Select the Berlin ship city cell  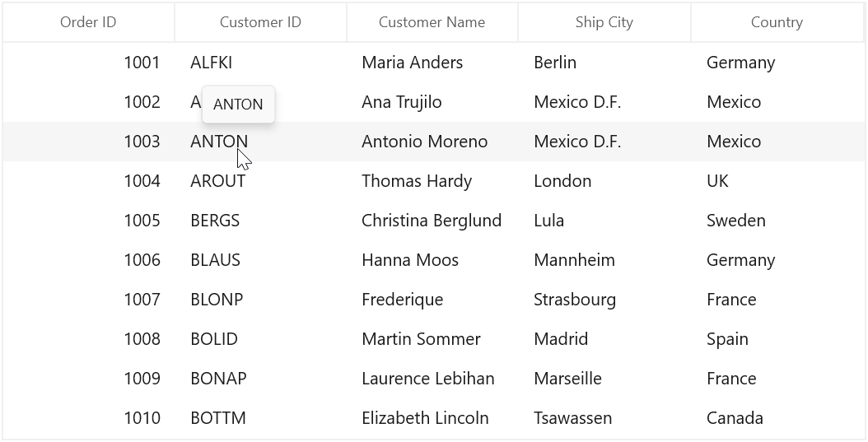tap(604, 63)
